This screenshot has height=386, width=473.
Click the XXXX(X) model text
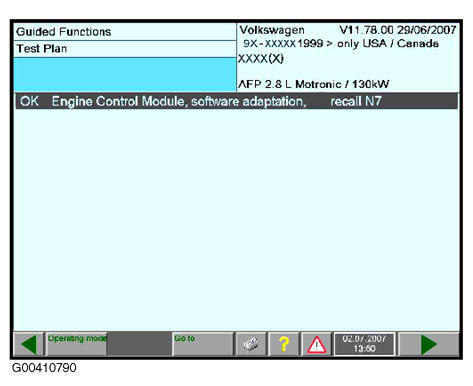click(261, 59)
